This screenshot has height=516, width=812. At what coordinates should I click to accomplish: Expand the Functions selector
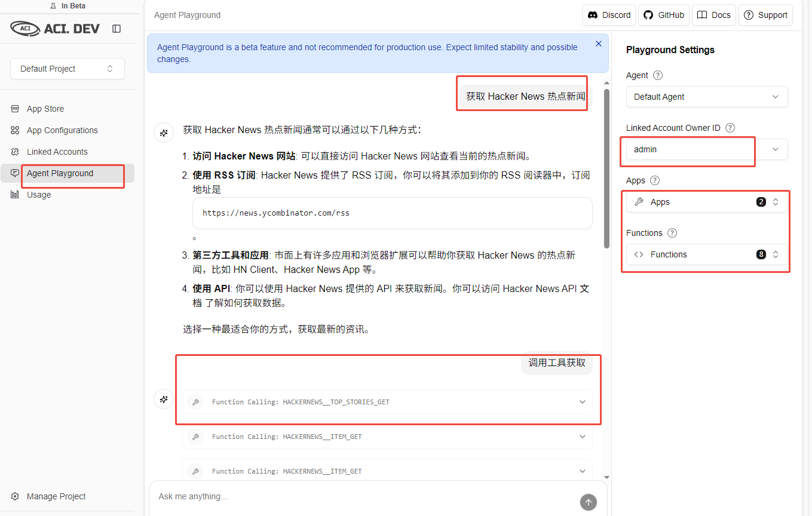click(707, 254)
